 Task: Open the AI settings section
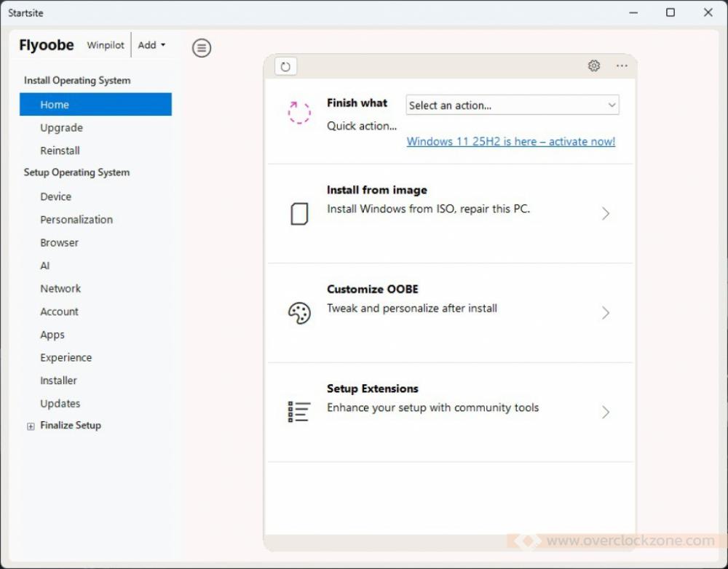pyautogui.click(x=45, y=266)
